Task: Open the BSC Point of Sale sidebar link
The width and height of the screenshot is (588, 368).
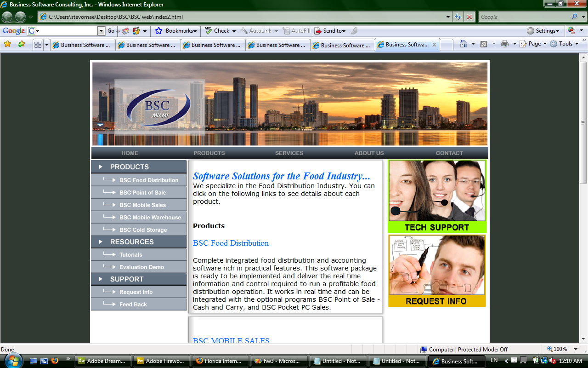Action: (x=139, y=192)
